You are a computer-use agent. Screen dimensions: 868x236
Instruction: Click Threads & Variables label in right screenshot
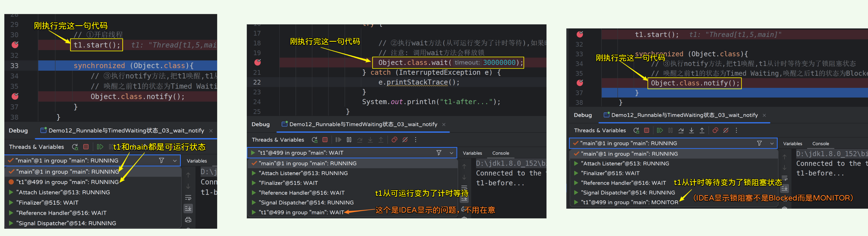pyautogui.click(x=600, y=130)
